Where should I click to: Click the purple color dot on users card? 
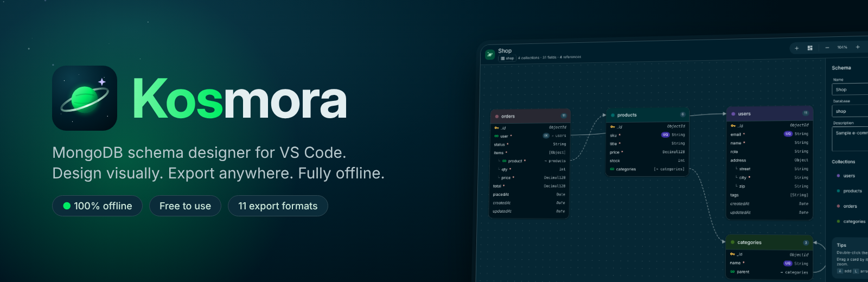[x=733, y=114]
